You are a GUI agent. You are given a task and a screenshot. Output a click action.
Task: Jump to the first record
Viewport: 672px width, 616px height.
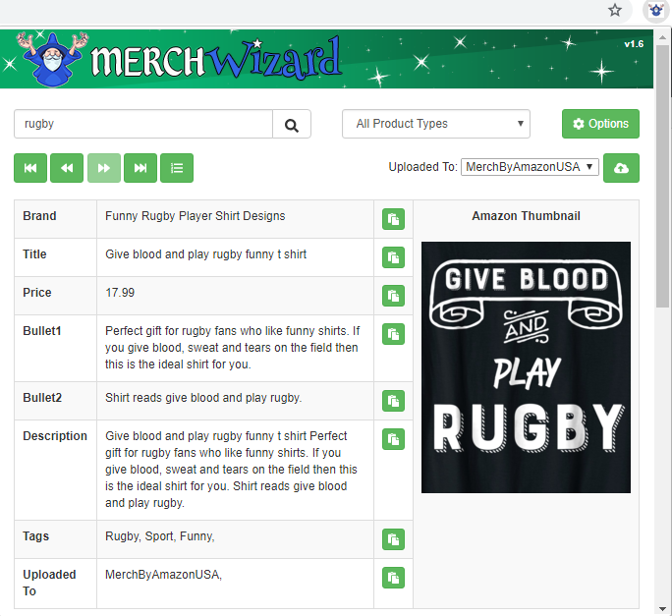30,168
